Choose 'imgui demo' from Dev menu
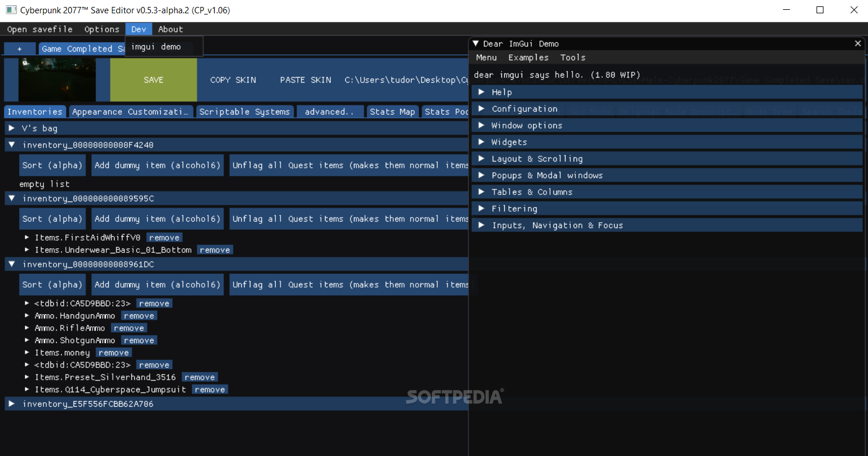 [x=156, y=47]
